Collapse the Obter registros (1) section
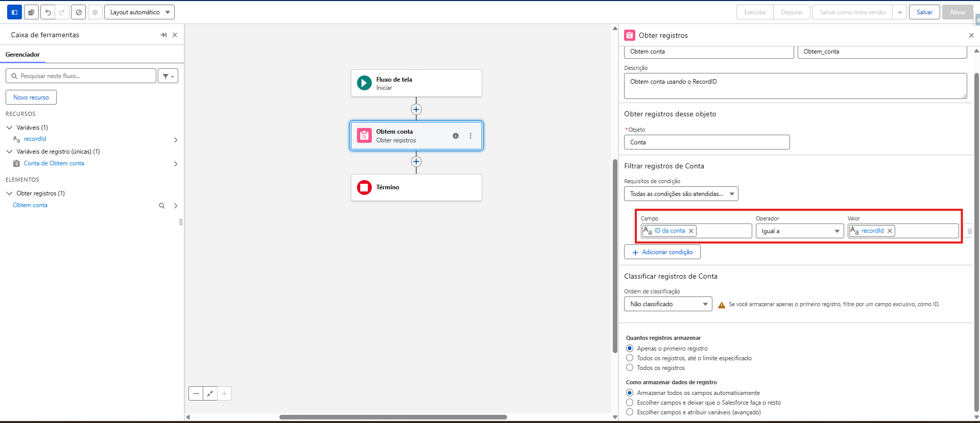The image size is (980, 423). (9, 193)
